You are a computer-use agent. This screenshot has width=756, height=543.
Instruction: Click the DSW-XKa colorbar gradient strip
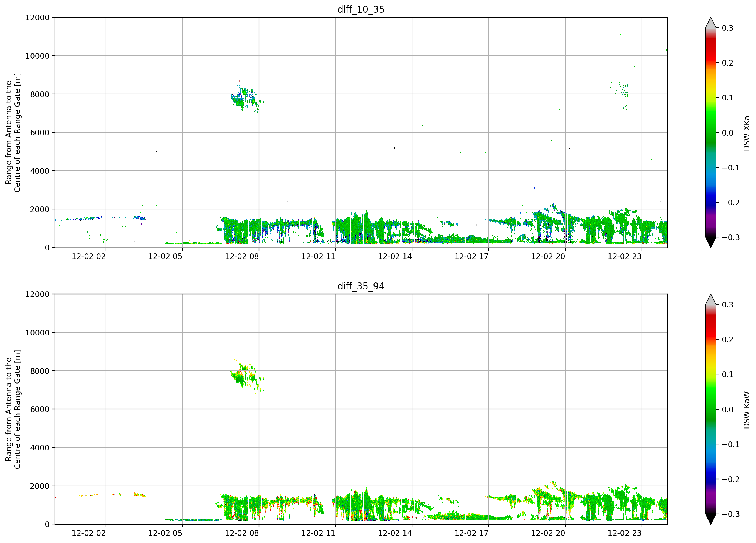point(711,132)
